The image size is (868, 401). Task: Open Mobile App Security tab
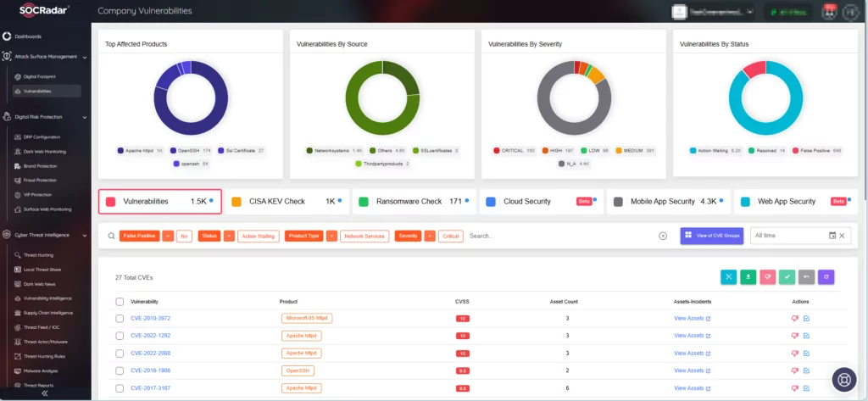tap(669, 202)
